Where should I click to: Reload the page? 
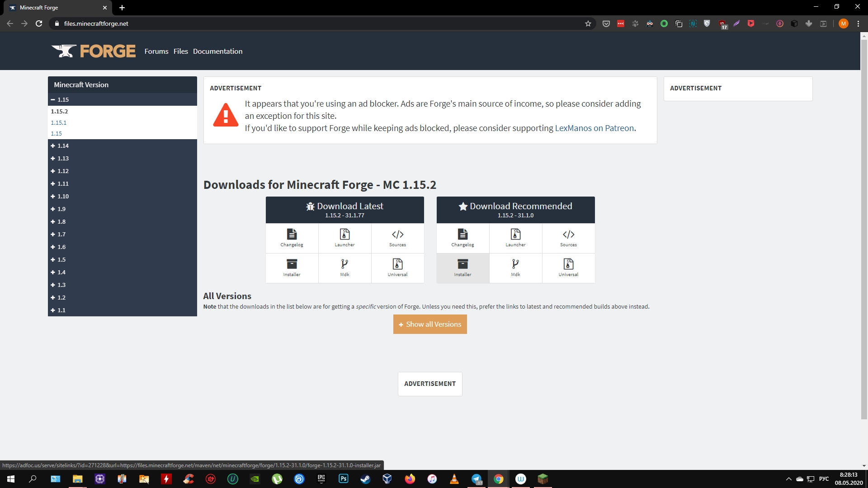[39, 23]
